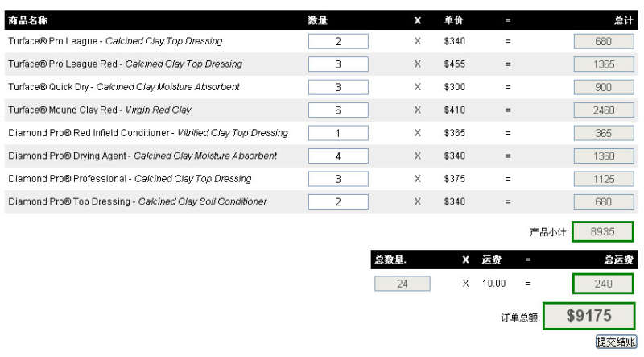Image resolution: width=644 pixels, height=357 pixels.
Task: Select the 365 total for Red Infield Conditioner
Action: [x=604, y=133]
